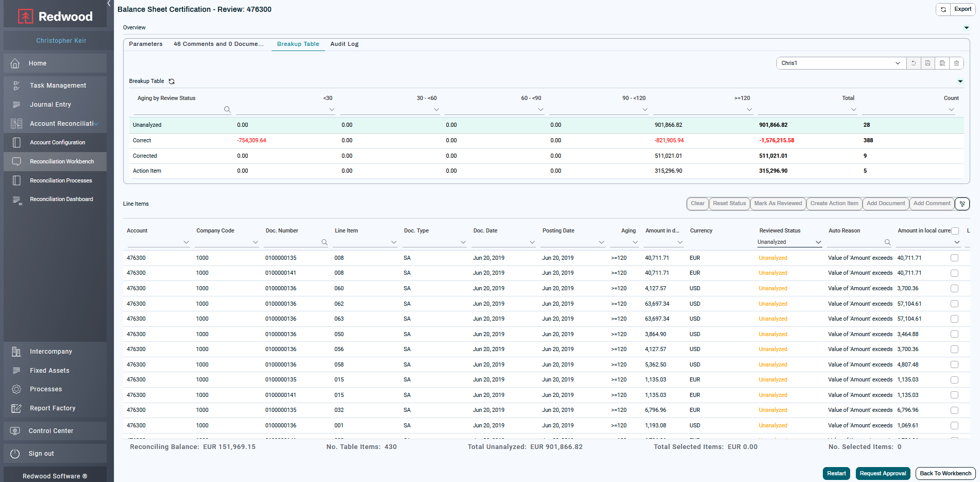The width and height of the screenshot is (980, 482).
Task: Click the Auto Reason search field
Action: point(855,242)
